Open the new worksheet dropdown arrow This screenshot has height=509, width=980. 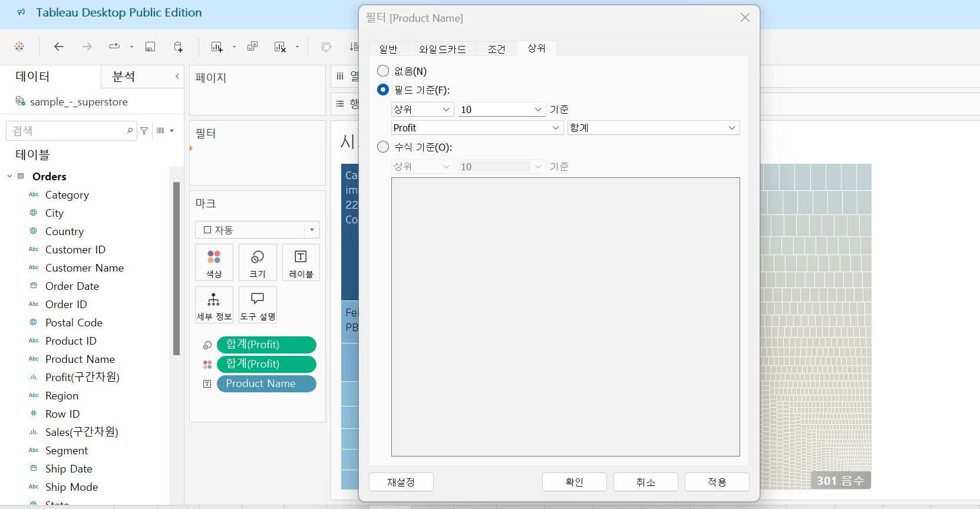point(234,47)
